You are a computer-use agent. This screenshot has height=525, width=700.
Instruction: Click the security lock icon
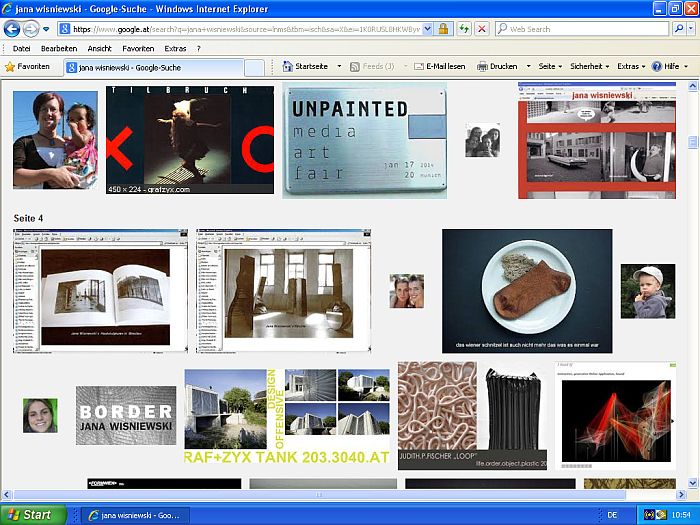coord(443,29)
